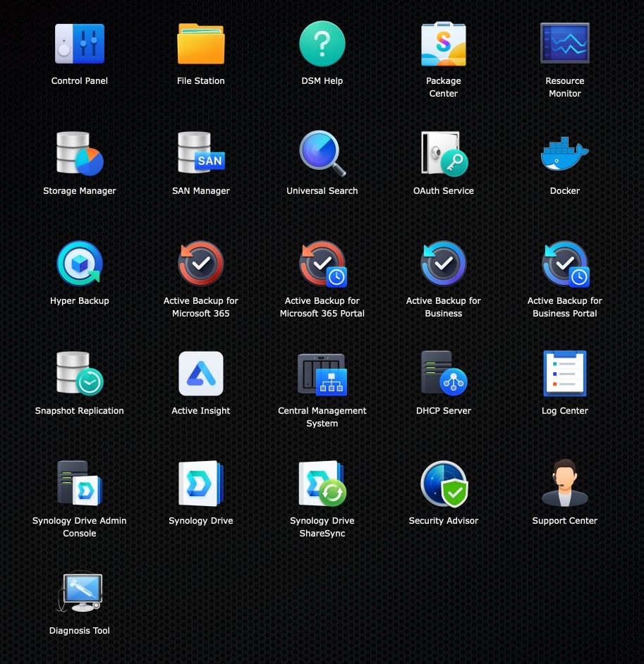Screen dimensions: 644x664
Task: Click the "Active Insight" text label
Action: click(201, 411)
